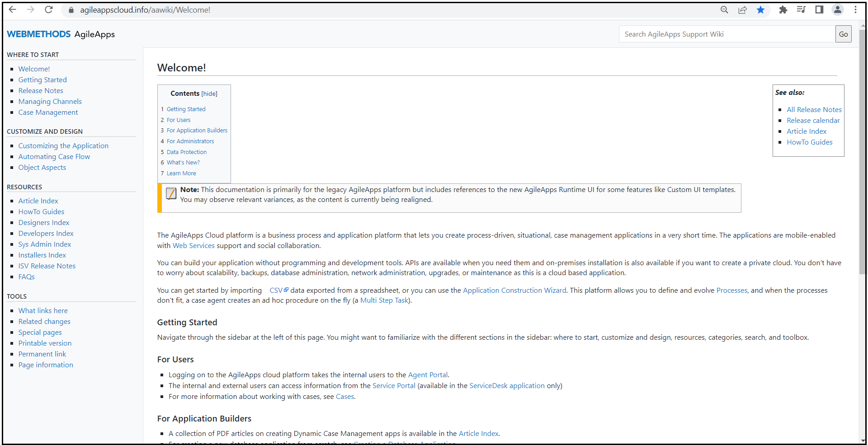Go back with the browser back arrow

click(x=13, y=9)
